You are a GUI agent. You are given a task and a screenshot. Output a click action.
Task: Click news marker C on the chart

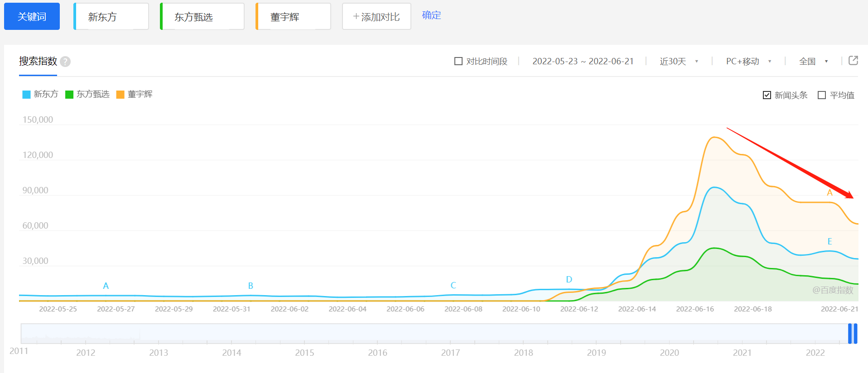tap(453, 286)
